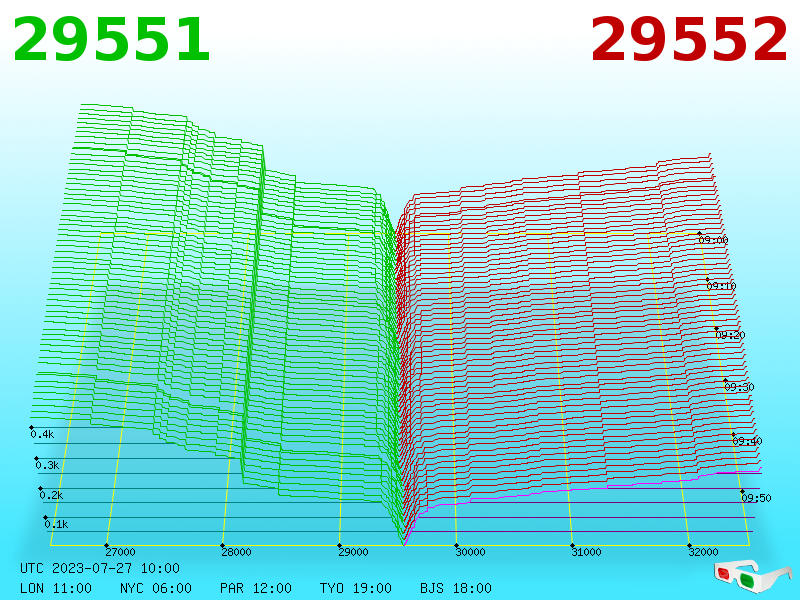Viewport: 800px width, 600px height.
Task: Click the 27000 price axis label
Action: pos(120,552)
